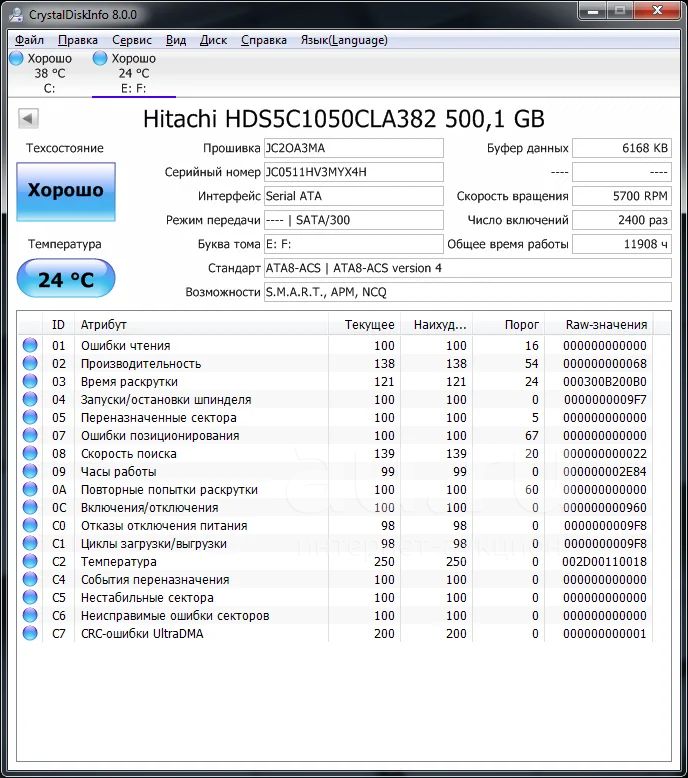Click the 'Ошибки чтения' attribute name
Viewport: 688px width, 778px height.
(125, 345)
